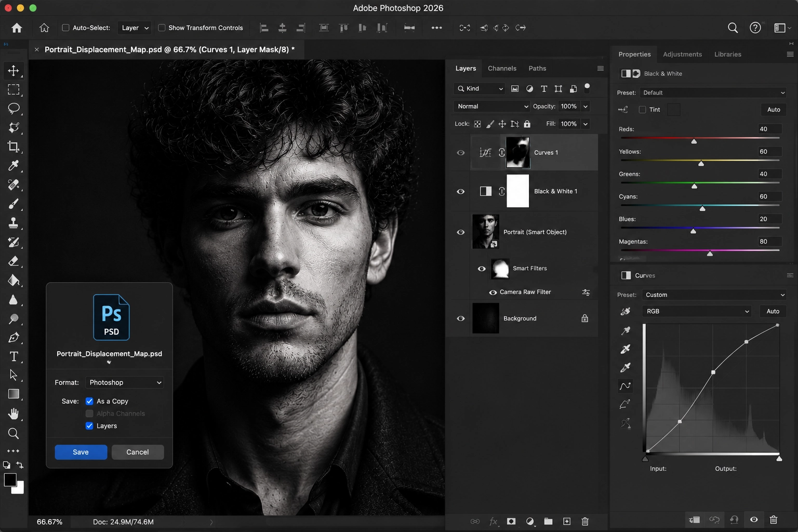Open the Photoshop Home screen
Screen dimensions: 798x532
17,28
